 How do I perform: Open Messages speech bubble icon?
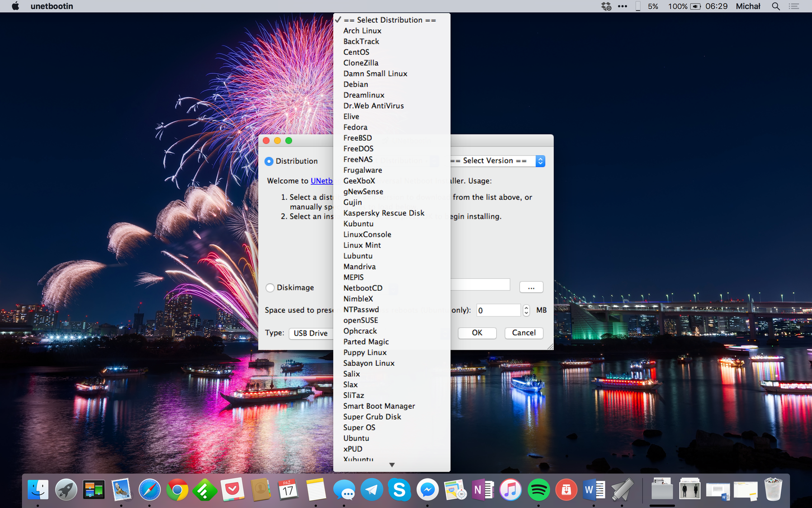(344, 490)
